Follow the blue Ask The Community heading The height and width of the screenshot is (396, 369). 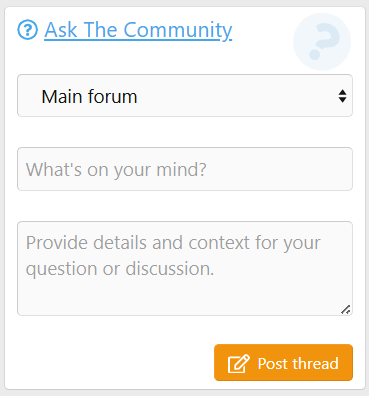(138, 30)
